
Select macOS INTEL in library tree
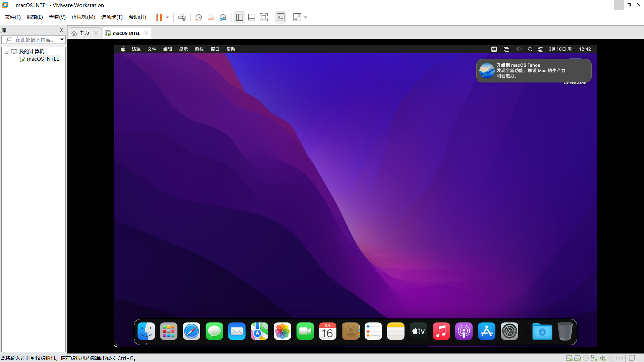click(x=43, y=59)
